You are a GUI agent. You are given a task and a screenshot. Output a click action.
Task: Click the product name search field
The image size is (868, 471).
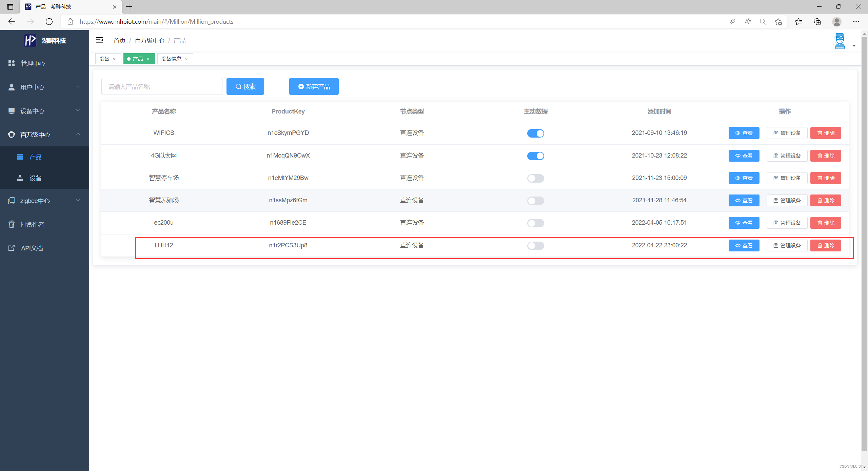pyautogui.click(x=162, y=86)
